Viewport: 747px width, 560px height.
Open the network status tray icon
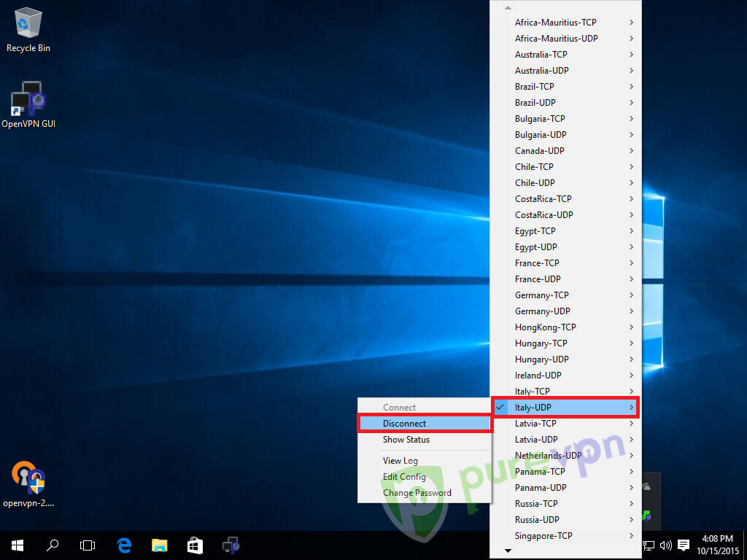tap(649, 545)
